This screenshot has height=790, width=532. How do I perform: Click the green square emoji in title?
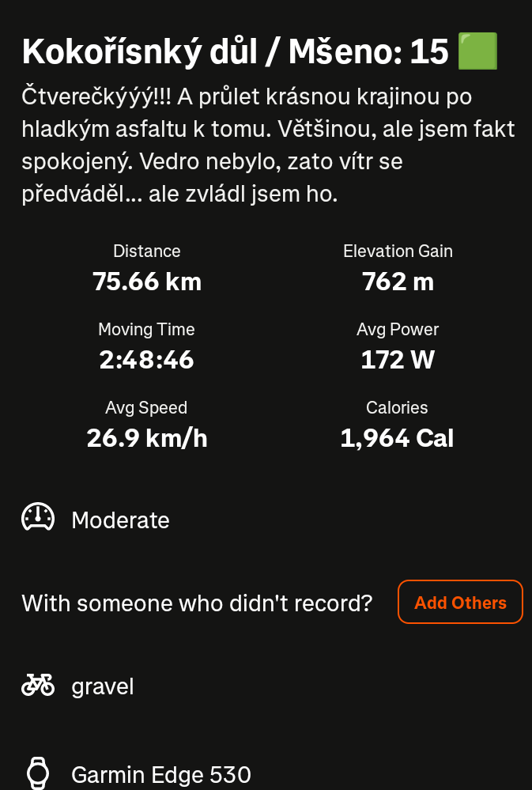click(477, 51)
